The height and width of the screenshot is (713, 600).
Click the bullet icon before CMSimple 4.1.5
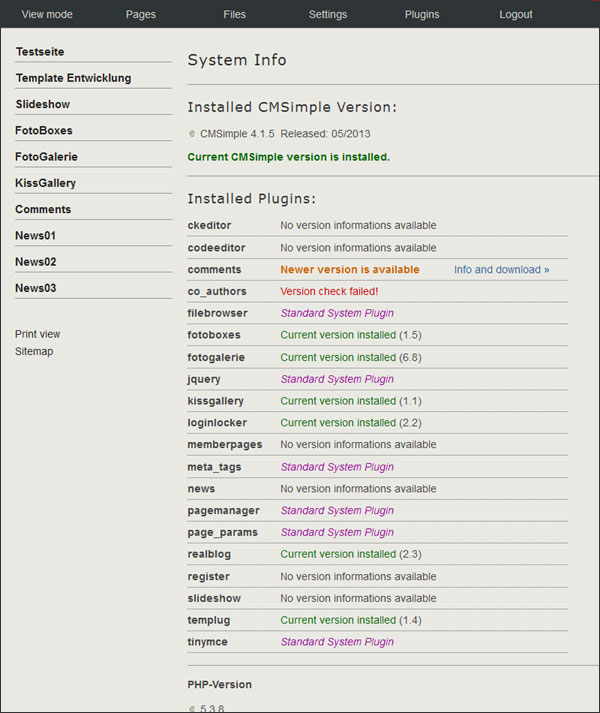click(192, 134)
